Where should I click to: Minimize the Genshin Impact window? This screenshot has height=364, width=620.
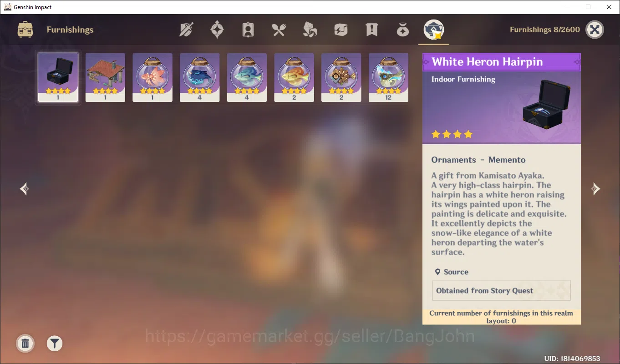(568, 7)
